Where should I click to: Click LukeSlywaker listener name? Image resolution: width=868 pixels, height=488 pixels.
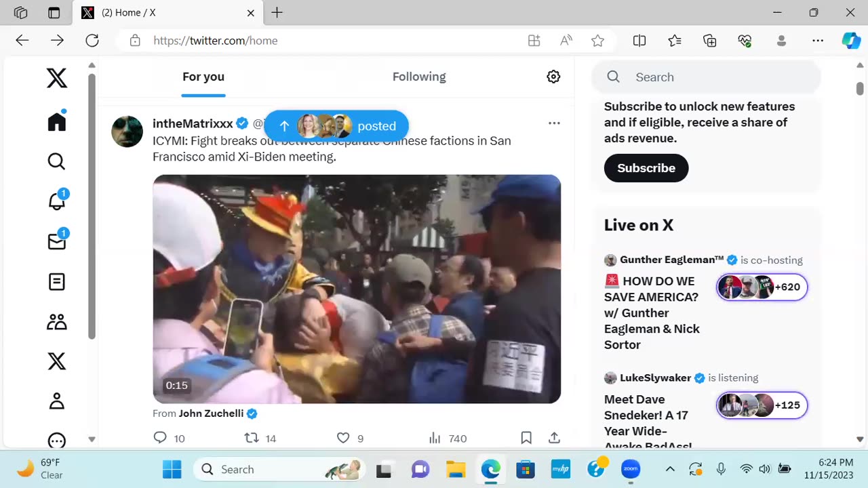pos(655,378)
